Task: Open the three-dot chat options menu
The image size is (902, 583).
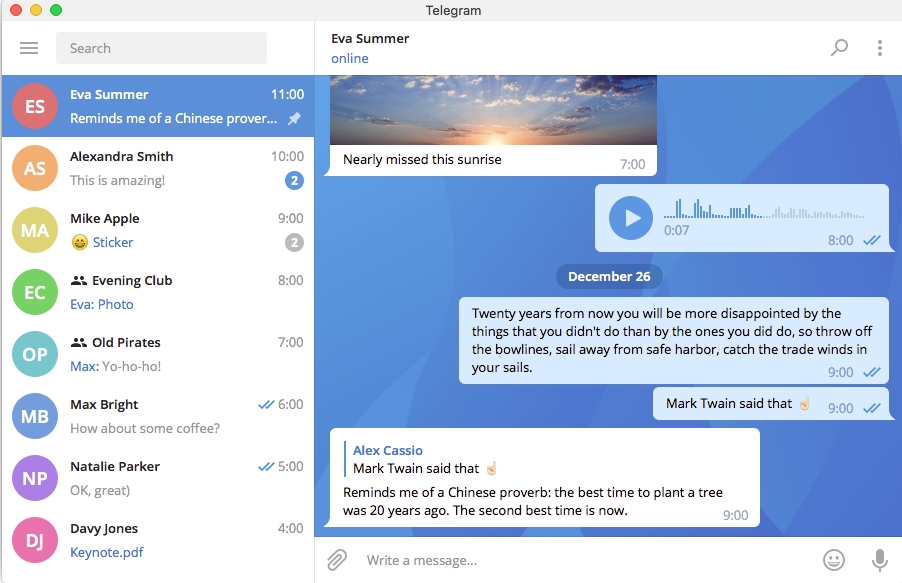Action: [x=879, y=47]
